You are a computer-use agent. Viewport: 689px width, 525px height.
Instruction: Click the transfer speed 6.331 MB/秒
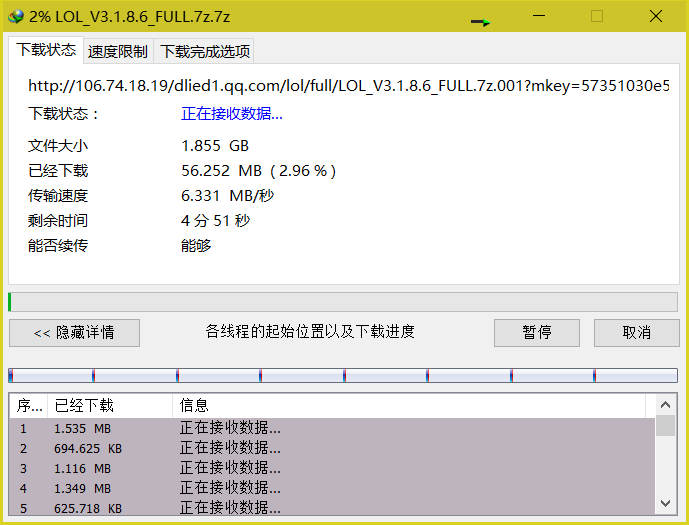point(227,196)
